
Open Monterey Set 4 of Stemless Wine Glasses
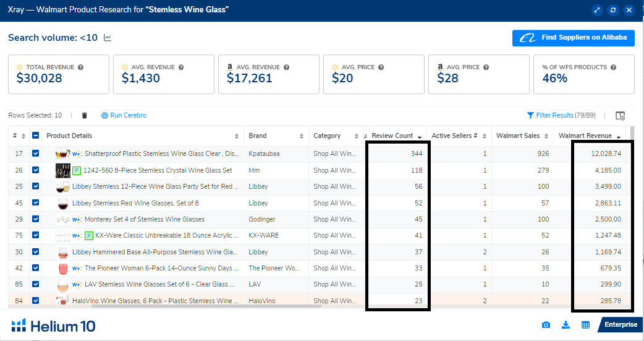pos(144,219)
